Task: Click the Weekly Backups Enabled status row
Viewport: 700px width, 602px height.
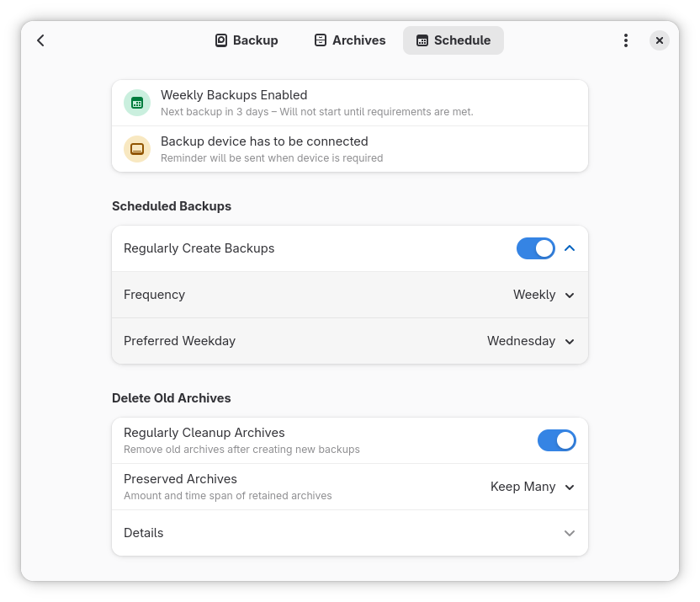Action: 350,104
